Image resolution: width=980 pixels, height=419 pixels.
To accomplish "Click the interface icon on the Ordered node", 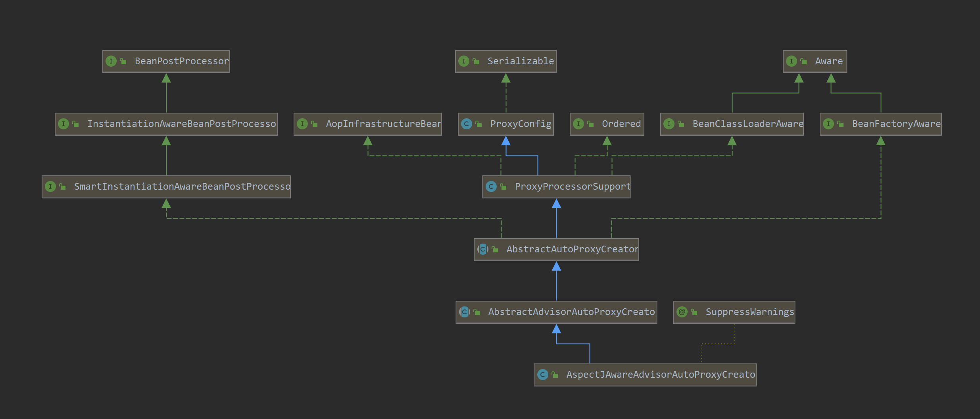I will pyautogui.click(x=578, y=124).
